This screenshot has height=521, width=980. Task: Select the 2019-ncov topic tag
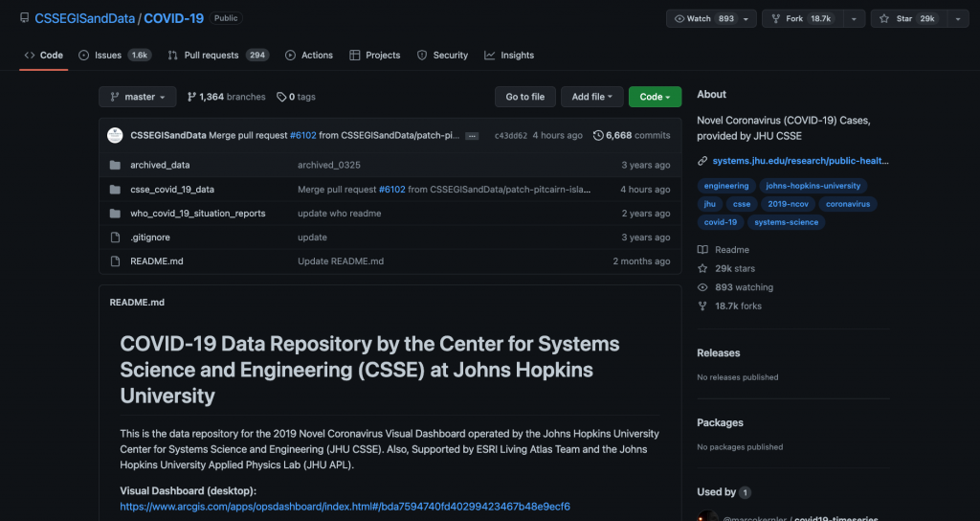pos(789,204)
